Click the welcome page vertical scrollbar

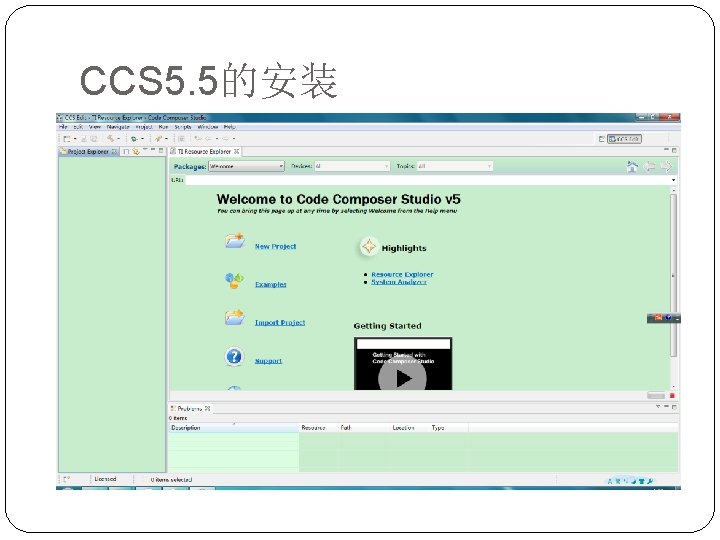tap(673, 276)
